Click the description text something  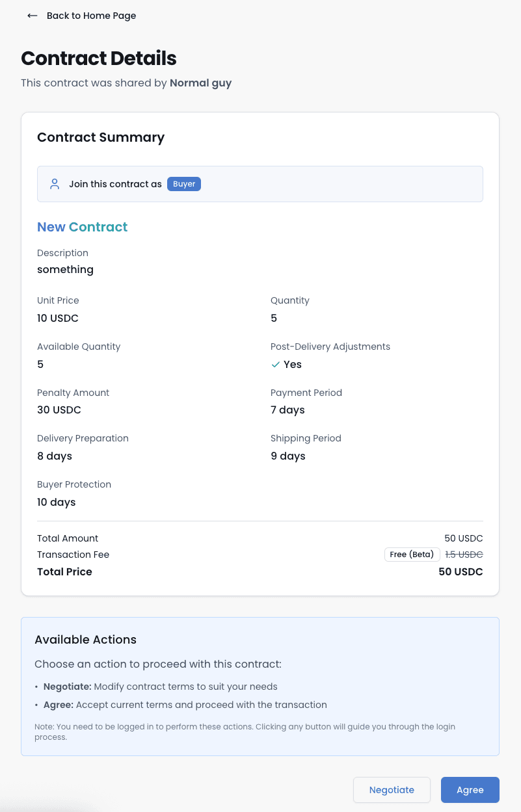[65, 269]
